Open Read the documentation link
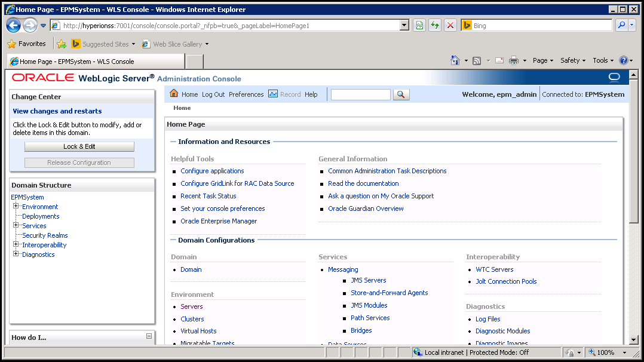The height and width of the screenshot is (362, 644). point(363,183)
